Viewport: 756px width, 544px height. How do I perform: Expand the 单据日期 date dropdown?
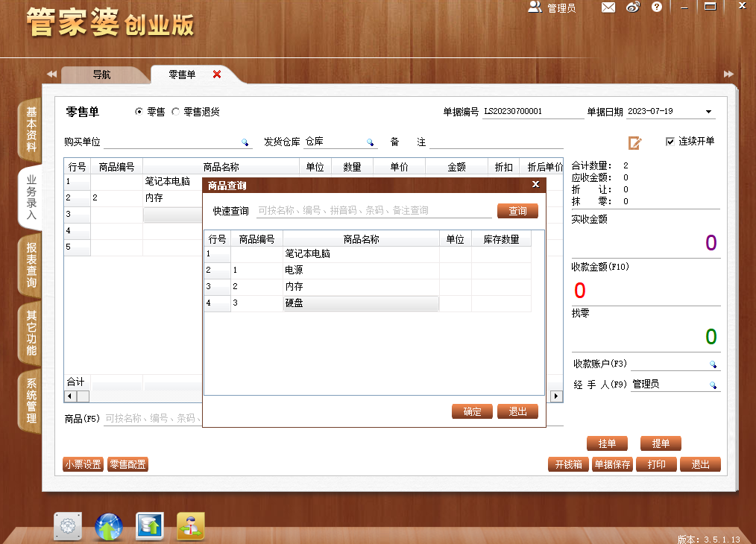click(709, 112)
